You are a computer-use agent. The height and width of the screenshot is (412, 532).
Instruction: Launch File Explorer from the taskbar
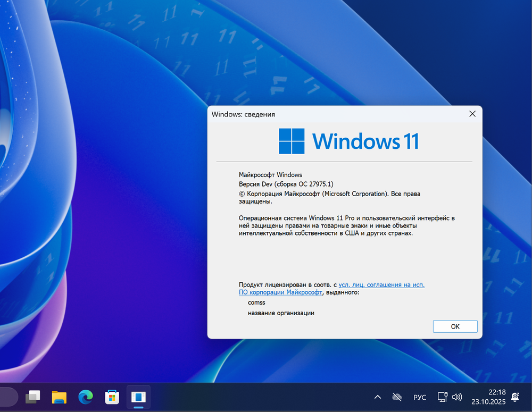tap(59, 397)
